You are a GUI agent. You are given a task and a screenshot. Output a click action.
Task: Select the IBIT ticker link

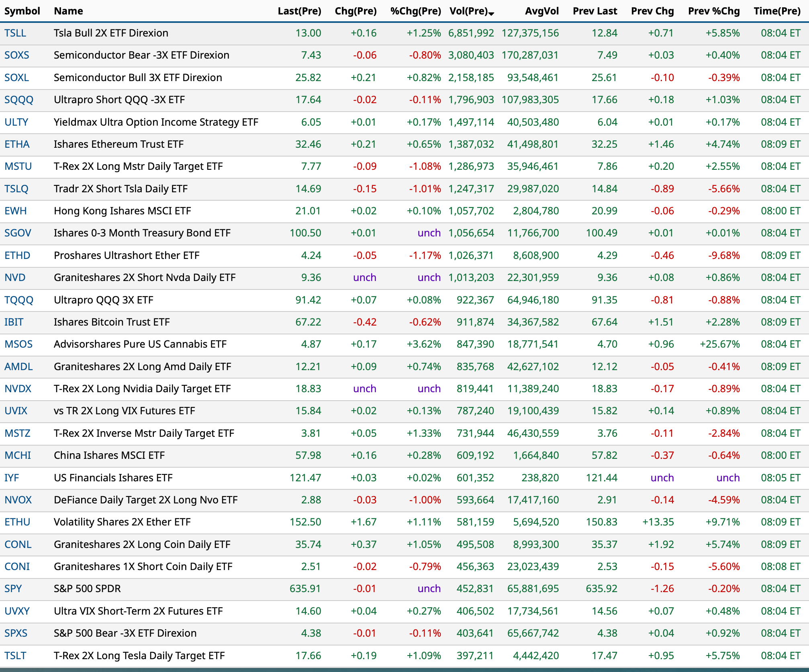(14, 322)
